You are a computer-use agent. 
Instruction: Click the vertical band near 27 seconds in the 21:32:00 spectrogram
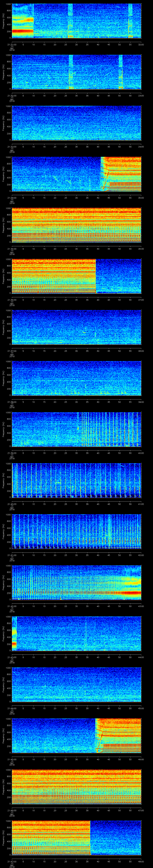click(71, 72)
